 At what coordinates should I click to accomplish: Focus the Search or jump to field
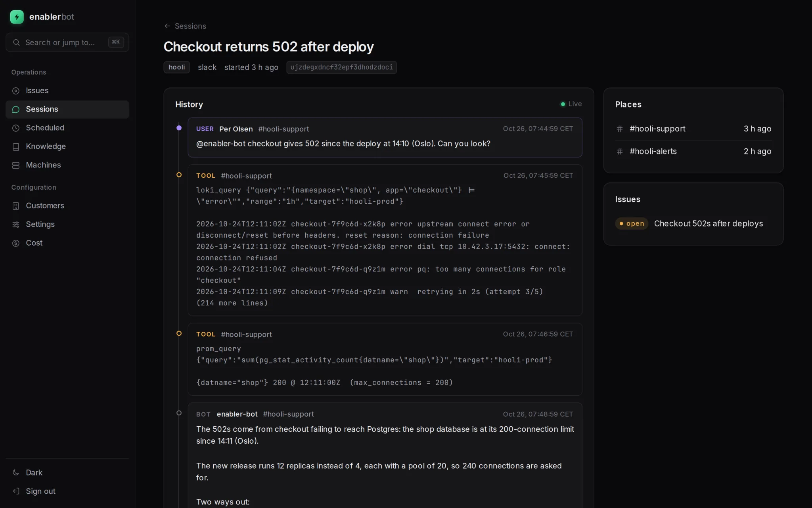click(67, 42)
